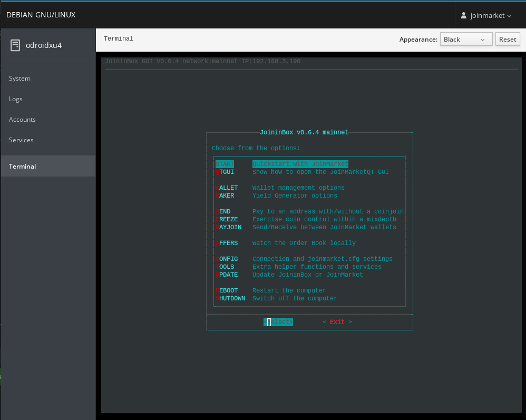This screenshot has height=420, width=526.
Task: Select the REBOOT menu entry
Action: click(x=227, y=290)
